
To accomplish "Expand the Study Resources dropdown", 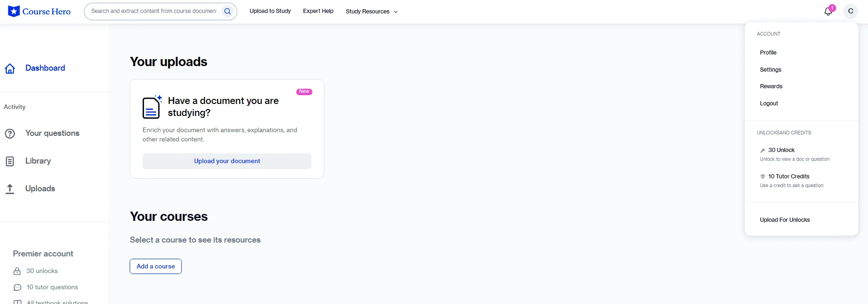I will point(371,12).
